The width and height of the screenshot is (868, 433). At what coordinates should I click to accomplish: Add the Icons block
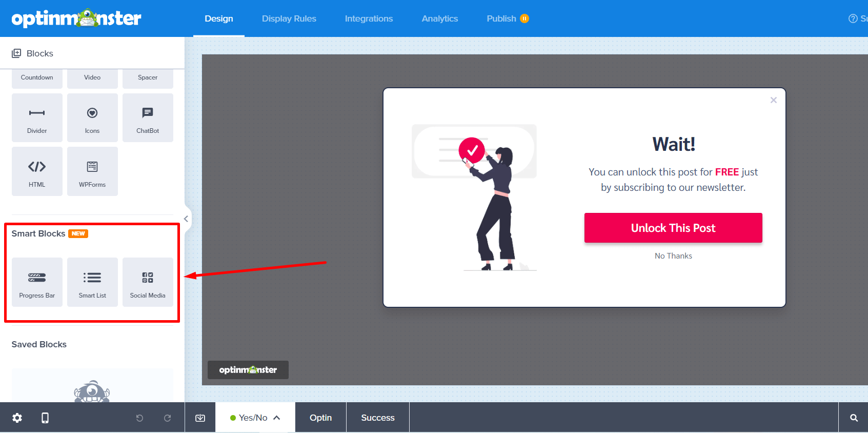point(92,118)
